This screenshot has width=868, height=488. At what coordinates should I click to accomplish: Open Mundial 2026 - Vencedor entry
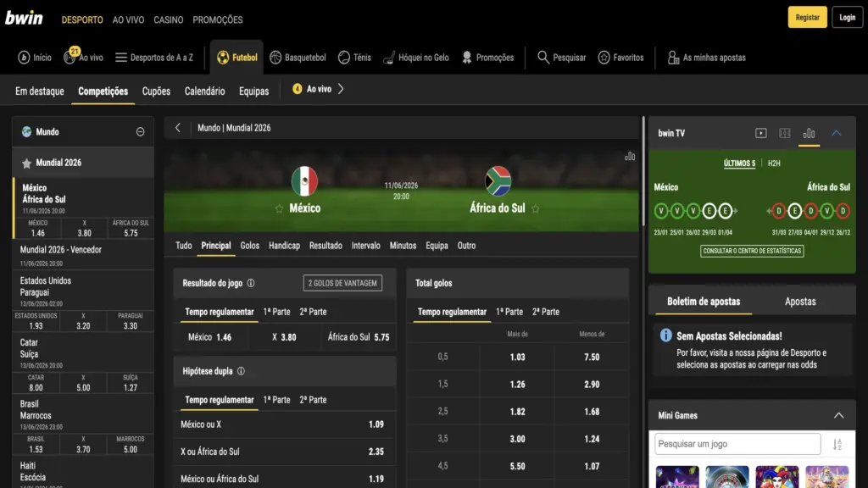(x=83, y=256)
